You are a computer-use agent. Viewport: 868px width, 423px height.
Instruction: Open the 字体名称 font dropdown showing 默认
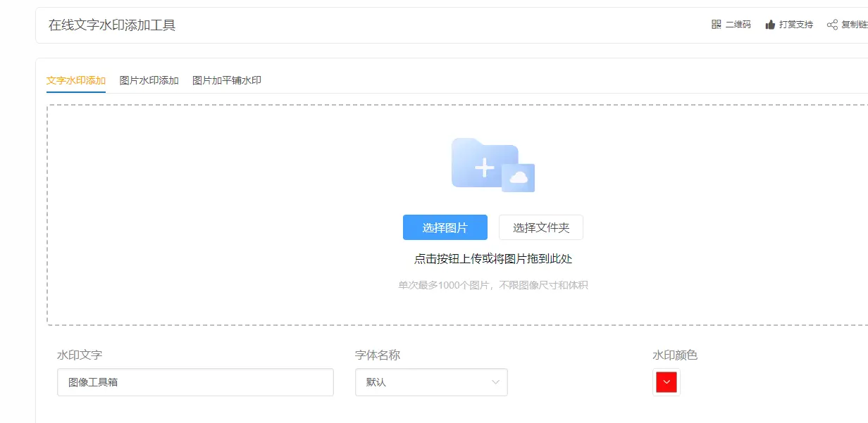423,381
